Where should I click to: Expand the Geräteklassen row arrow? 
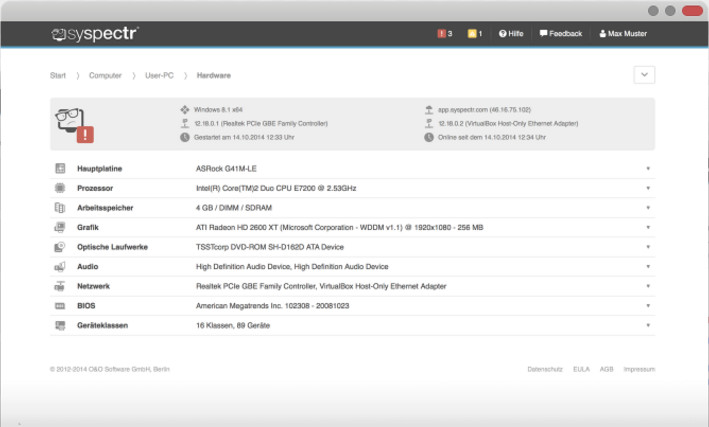click(x=648, y=325)
